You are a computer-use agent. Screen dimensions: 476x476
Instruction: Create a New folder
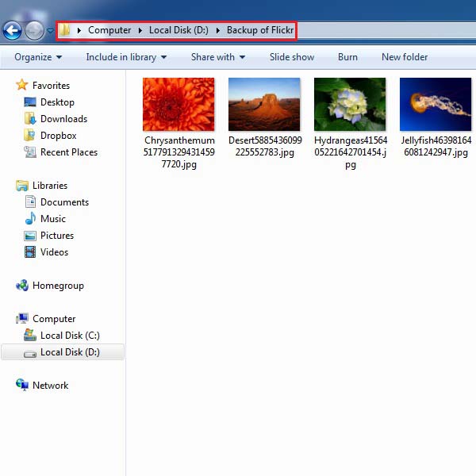coord(405,57)
